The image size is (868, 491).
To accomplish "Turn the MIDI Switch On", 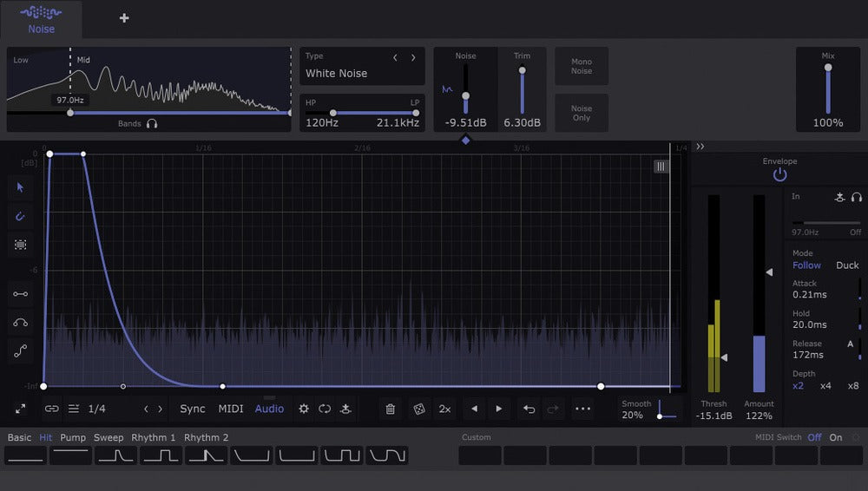I will pyautogui.click(x=835, y=437).
